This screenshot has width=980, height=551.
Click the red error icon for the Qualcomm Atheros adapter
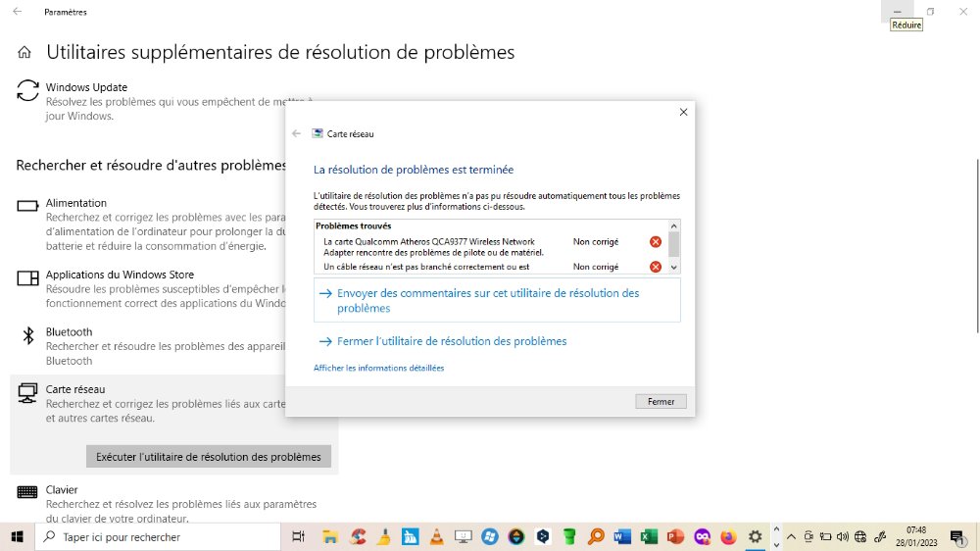pyautogui.click(x=655, y=242)
